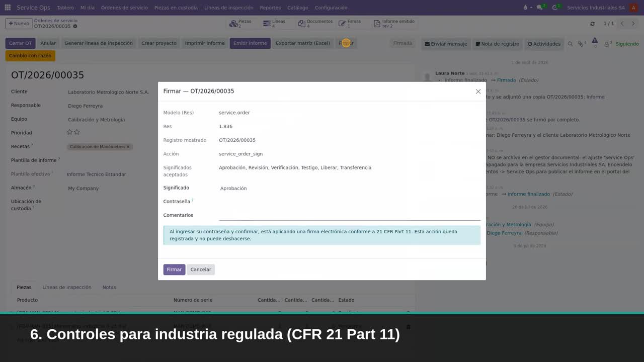644x362 pixels.
Task: Focus the Contraseña password field
Action: [350, 202]
